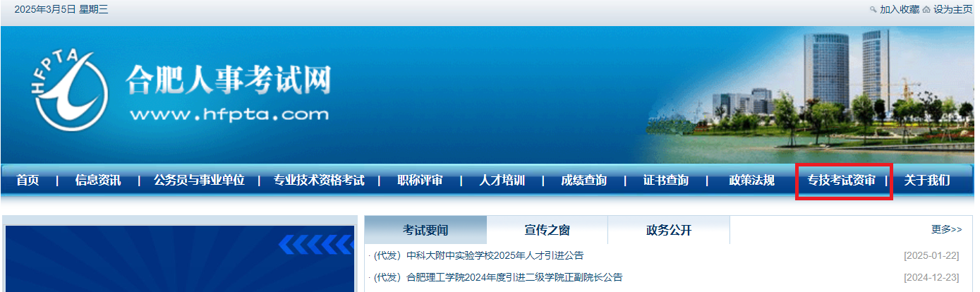Screen dimensions: 980x292
Task: Open the 关于我们 page
Action: point(926,181)
